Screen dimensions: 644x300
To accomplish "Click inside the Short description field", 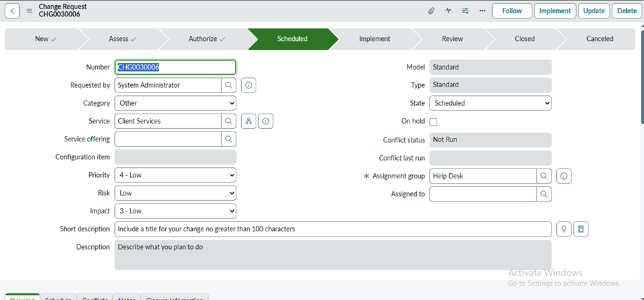I will point(333,229).
